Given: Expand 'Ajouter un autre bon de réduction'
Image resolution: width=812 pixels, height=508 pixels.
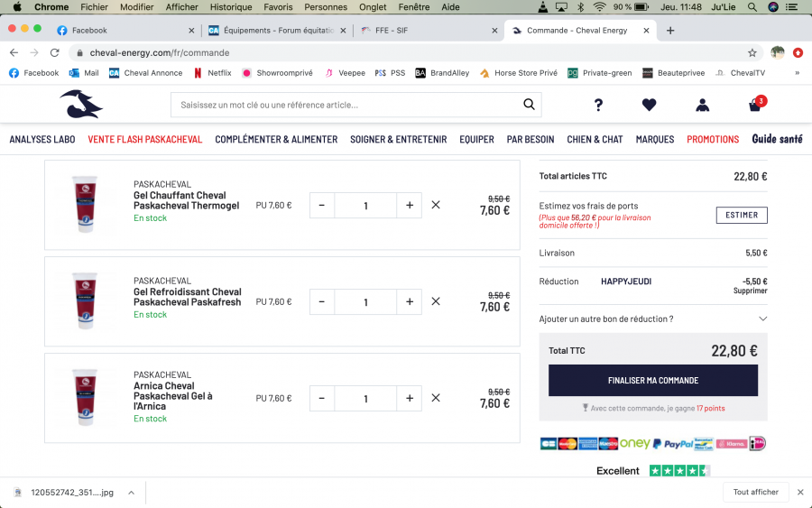Looking at the screenshot, I should tap(762, 319).
